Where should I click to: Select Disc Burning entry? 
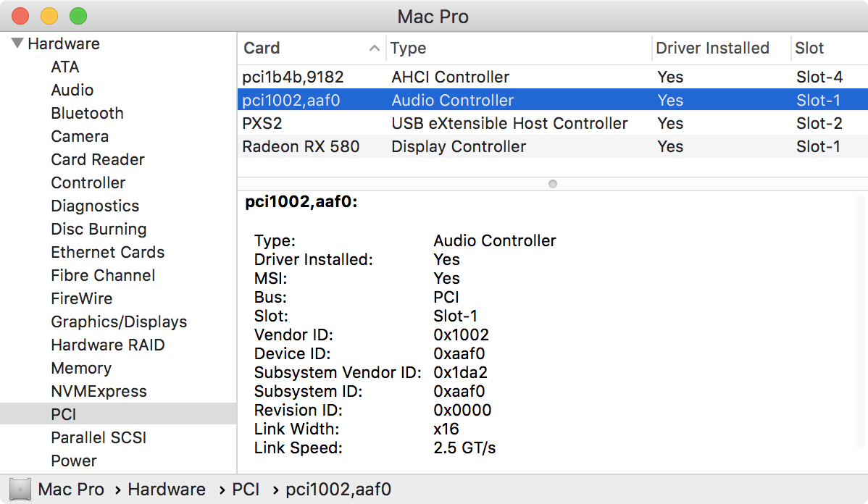click(99, 229)
